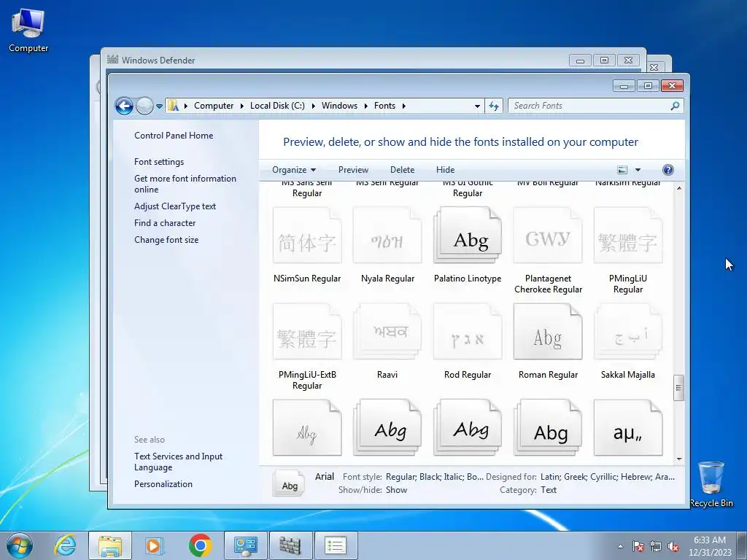Image resolution: width=747 pixels, height=560 pixels.
Task: Click the network tray icon
Action: tap(656, 546)
